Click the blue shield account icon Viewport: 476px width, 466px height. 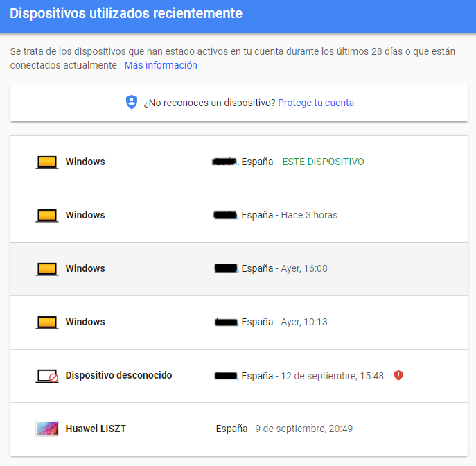(x=132, y=103)
